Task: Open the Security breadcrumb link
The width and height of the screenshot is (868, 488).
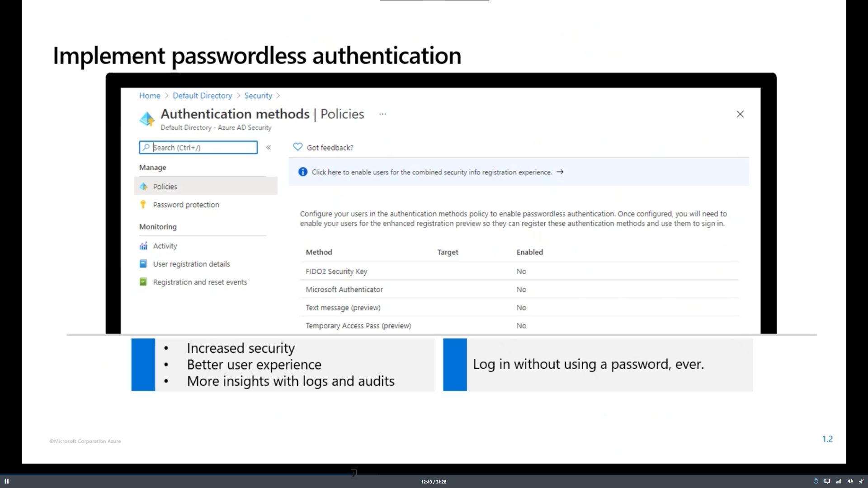Action: tap(258, 95)
